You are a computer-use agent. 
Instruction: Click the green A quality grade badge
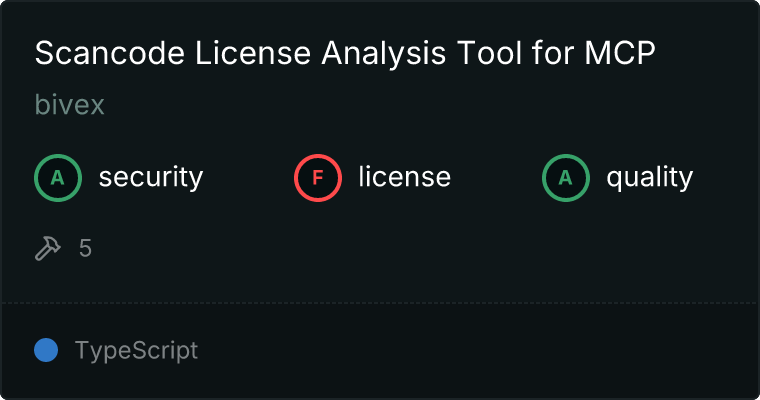pos(566,178)
